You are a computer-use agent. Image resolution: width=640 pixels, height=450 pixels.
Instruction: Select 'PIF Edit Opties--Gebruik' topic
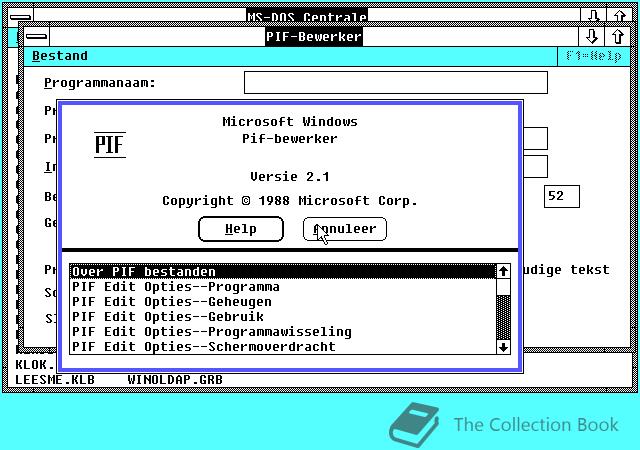click(x=283, y=316)
